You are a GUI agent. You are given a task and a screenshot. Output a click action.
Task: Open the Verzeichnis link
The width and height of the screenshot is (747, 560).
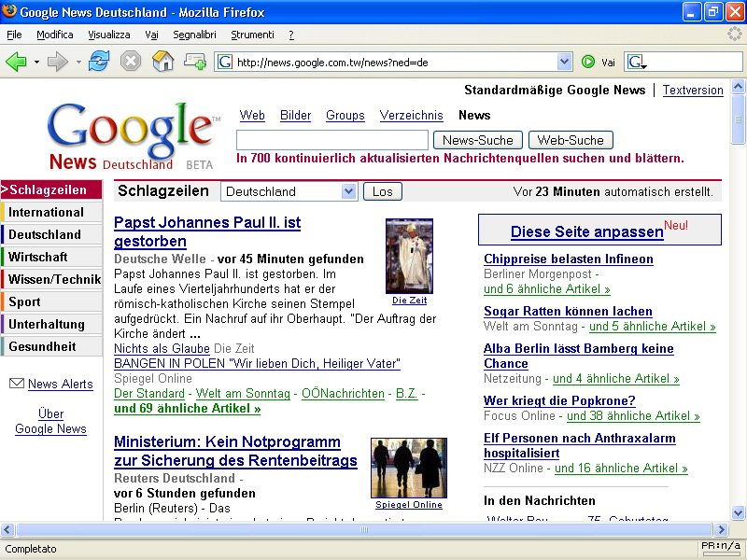tap(412, 115)
